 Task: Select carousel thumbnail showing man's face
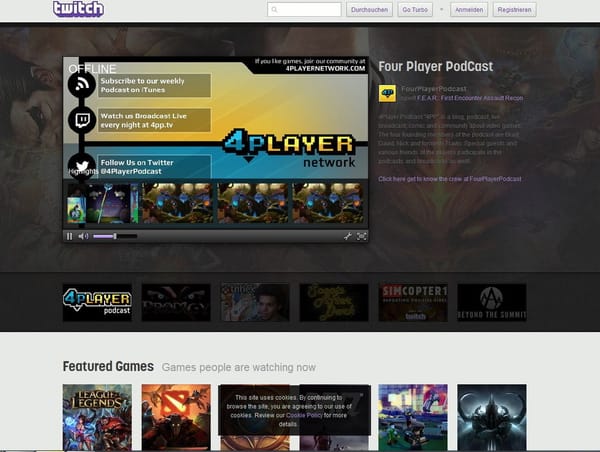point(255,302)
